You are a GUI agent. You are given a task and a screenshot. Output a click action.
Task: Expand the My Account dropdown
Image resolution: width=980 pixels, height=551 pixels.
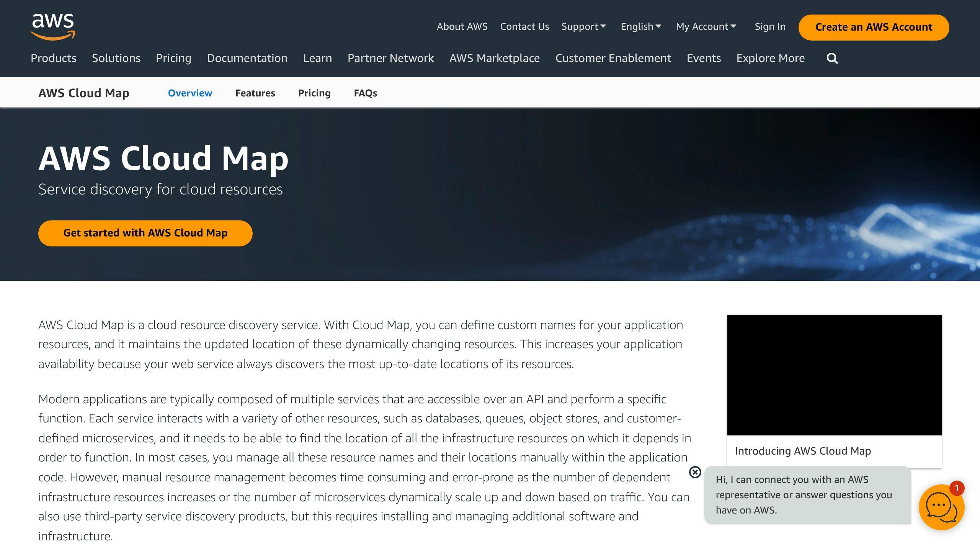pos(706,27)
